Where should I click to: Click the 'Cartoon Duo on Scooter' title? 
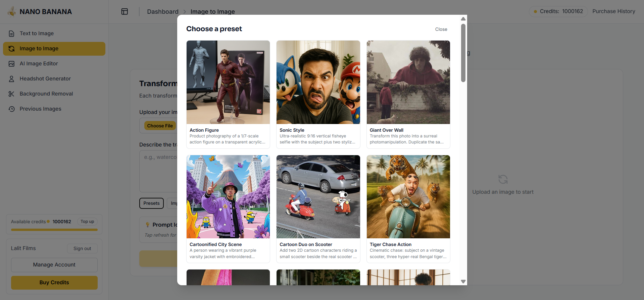(x=306, y=244)
